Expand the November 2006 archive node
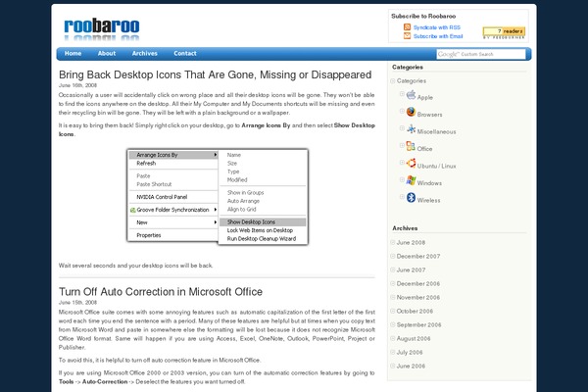The height and width of the screenshot is (392, 588). click(x=393, y=297)
